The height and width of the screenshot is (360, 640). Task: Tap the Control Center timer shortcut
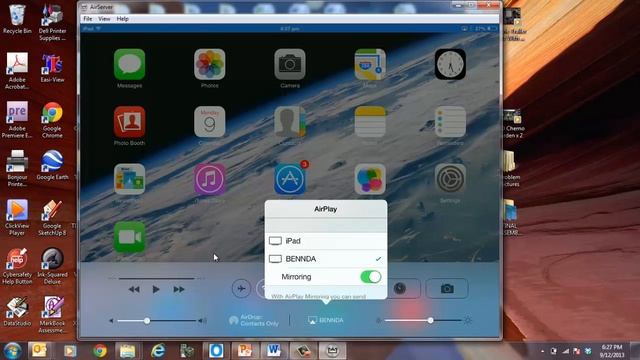(x=400, y=289)
